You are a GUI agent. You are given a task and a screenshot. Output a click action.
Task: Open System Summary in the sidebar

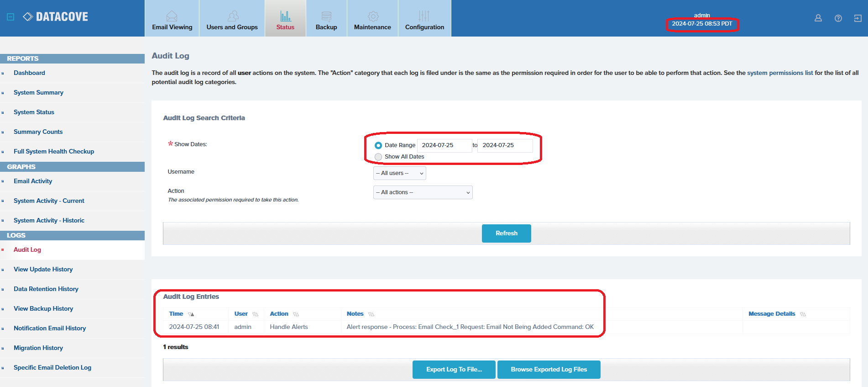point(38,92)
